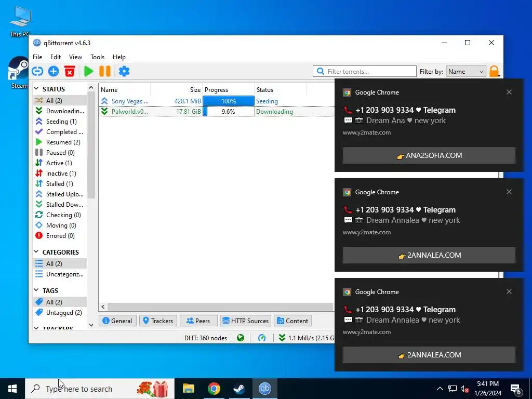Click the Windows taskbar search box
Viewport: 532px width, 399px height.
(100, 389)
